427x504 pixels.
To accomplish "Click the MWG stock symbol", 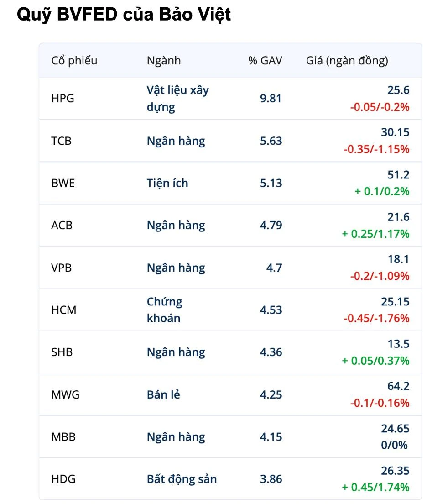I will pos(65,394).
